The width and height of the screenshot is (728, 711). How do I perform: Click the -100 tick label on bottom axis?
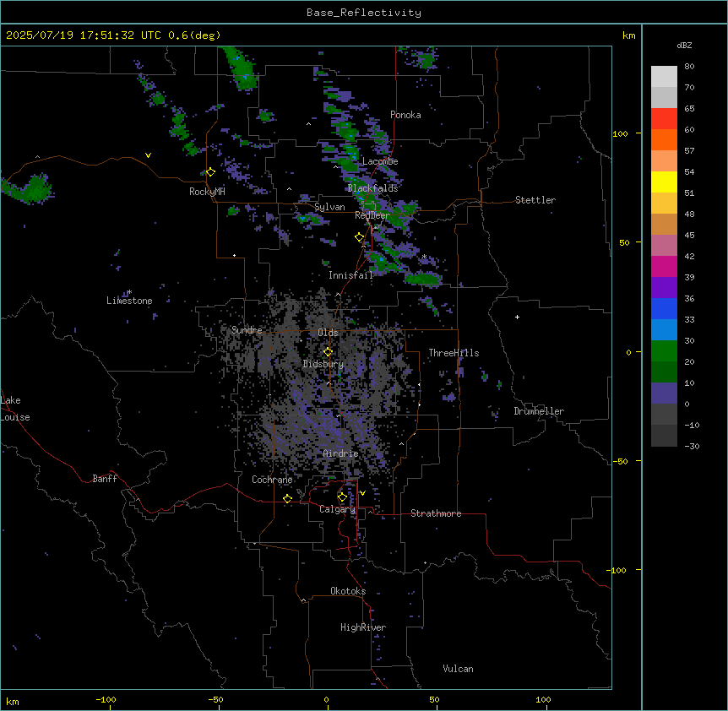(x=106, y=699)
